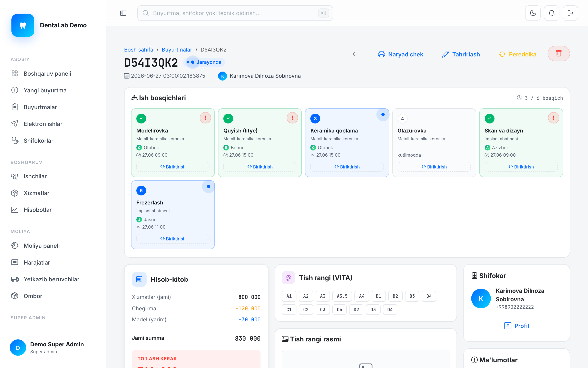This screenshot has width=588, height=368.
Task: Click Biriktirish on Quyish (litye) stage
Action: [260, 167]
